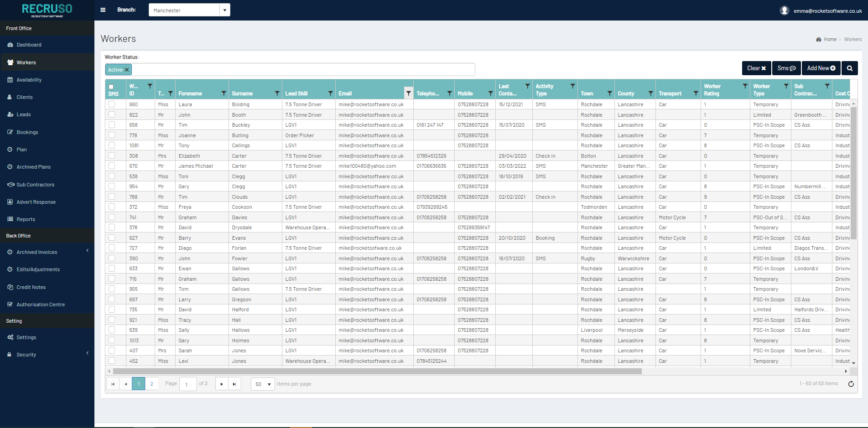Screen dimensions: 868x428
Task: Open filter on Activity Type column
Action: [x=572, y=86]
